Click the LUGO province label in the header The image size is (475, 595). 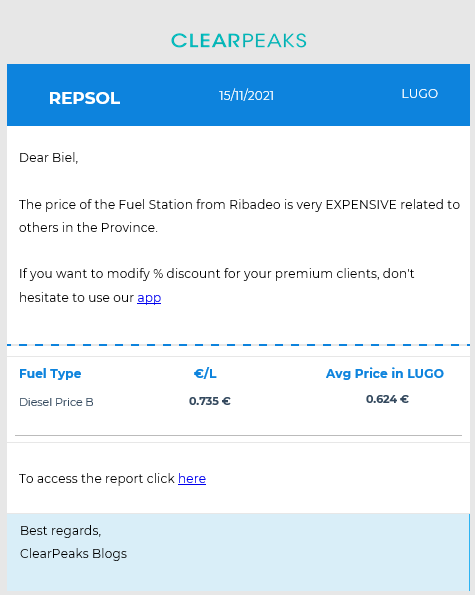(x=420, y=94)
